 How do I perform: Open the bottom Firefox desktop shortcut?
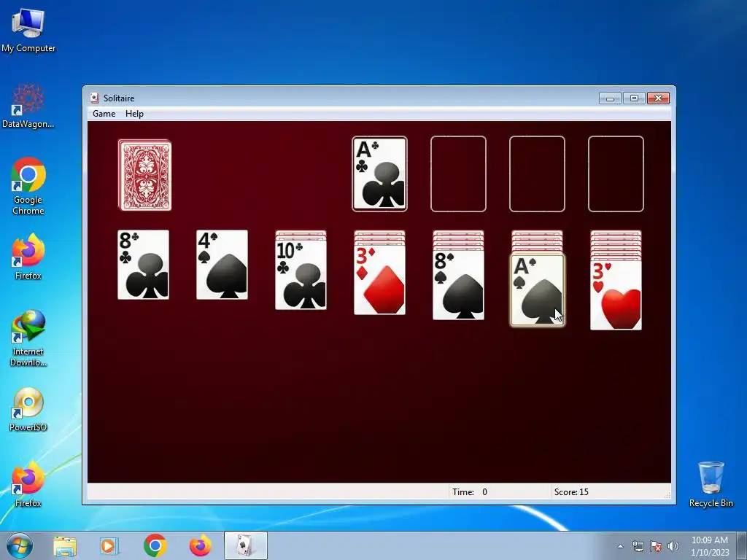click(x=28, y=484)
